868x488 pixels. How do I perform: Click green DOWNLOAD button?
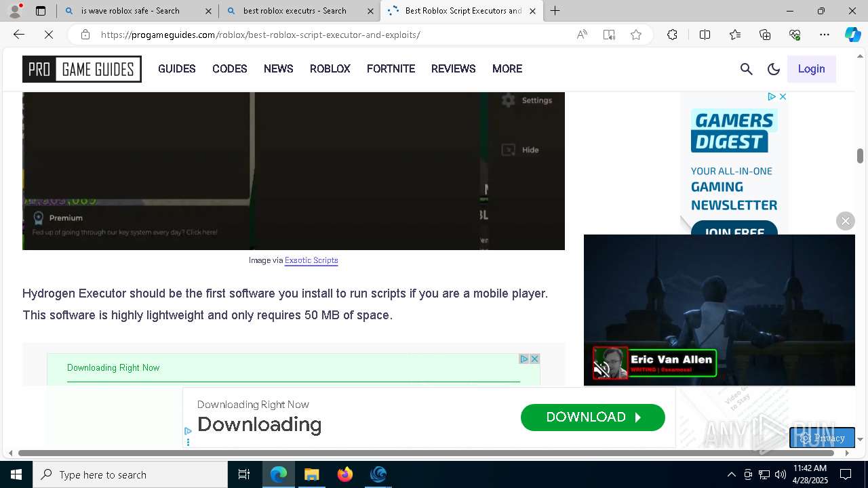click(593, 418)
